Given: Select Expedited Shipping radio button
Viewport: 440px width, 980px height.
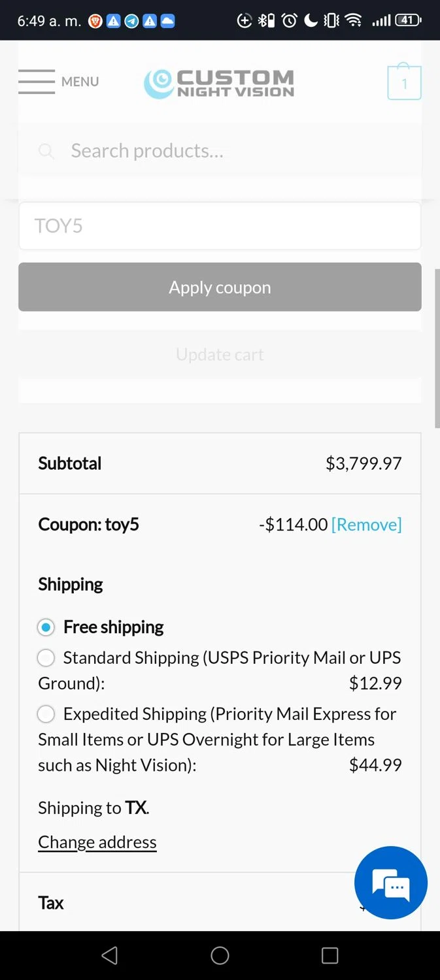Looking at the screenshot, I should coord(46,714).
